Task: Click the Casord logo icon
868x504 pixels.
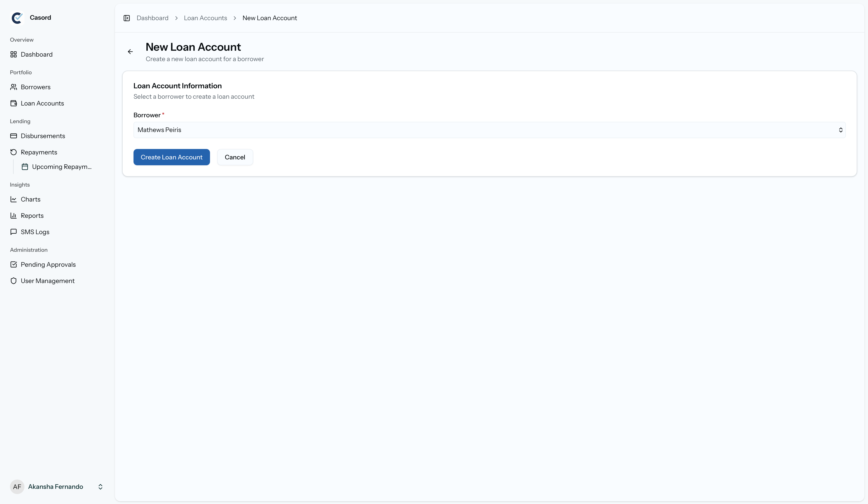Action: 17,18
